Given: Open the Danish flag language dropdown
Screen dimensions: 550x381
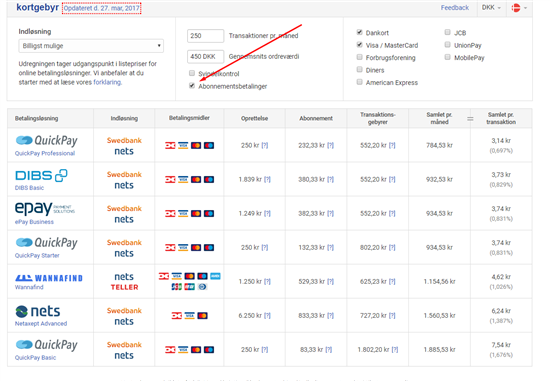Looking at the screenshot, I should pyautogui.click(x=519, y=7).
